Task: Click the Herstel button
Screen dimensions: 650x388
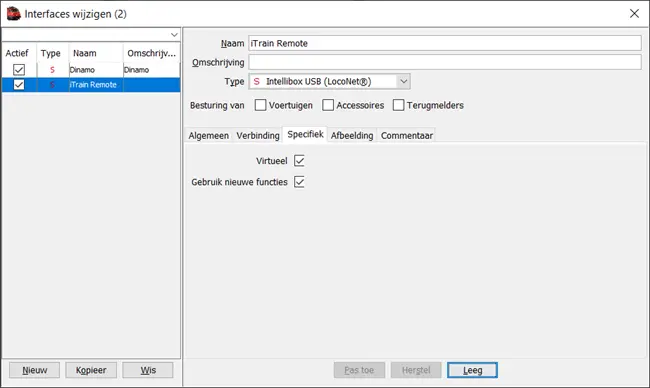Action: pyautogui.click(x=416, y=370)
